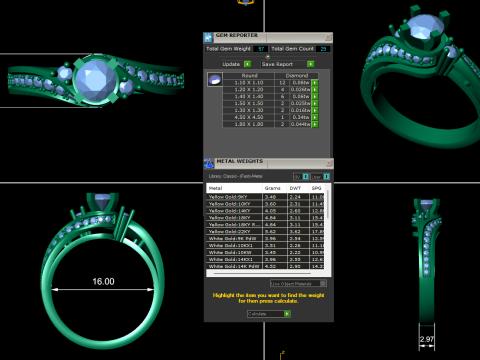Toggle the SV teal switch in Metal Weights

click(x=305, y=177)
